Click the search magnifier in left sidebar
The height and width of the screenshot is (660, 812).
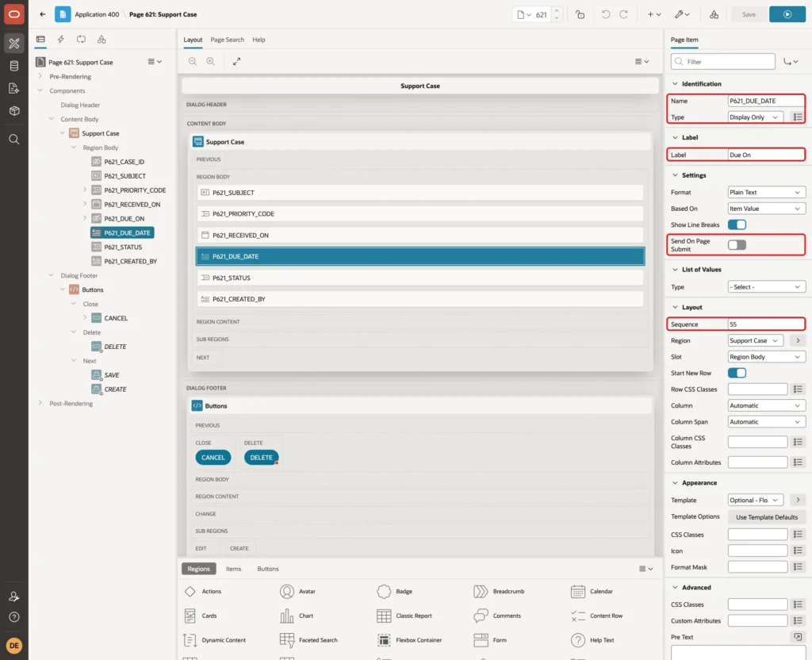[14, 140]
